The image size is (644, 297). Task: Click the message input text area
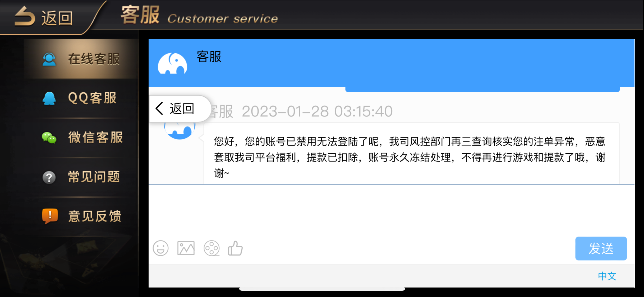click(x=391, y=211)
